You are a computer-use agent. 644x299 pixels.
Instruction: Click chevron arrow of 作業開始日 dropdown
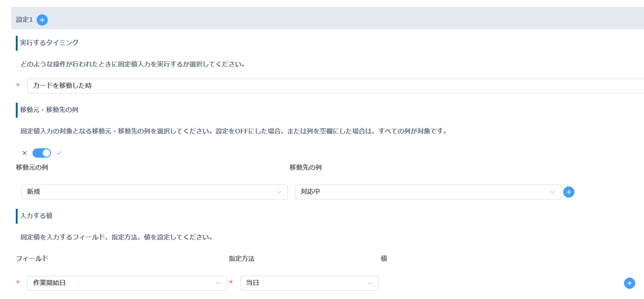pyautogui.click(x=218, y=283)
